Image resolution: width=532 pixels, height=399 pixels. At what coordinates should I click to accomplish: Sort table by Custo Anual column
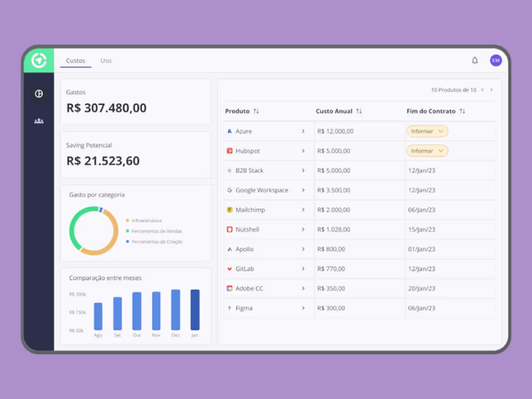click(359, 111)
